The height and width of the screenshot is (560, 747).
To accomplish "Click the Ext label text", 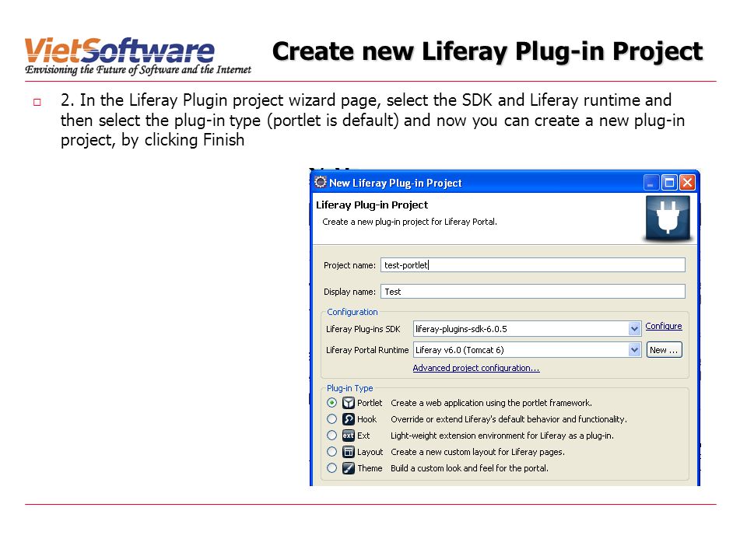I will 363,436.
